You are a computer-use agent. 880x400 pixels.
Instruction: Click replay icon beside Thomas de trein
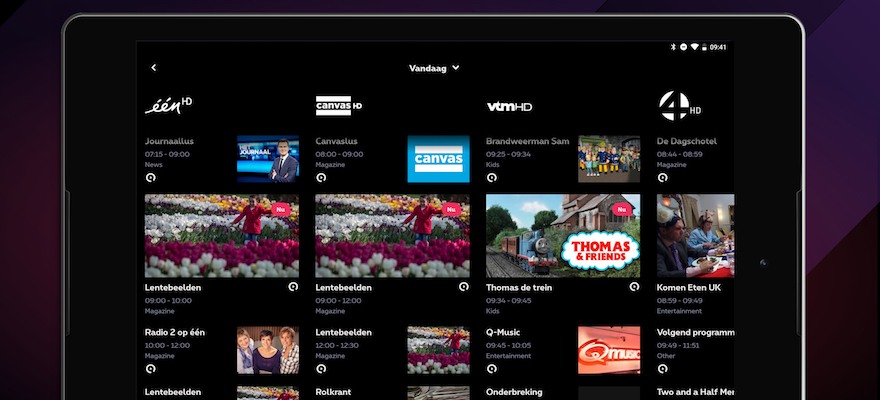(x=634, y=286)
